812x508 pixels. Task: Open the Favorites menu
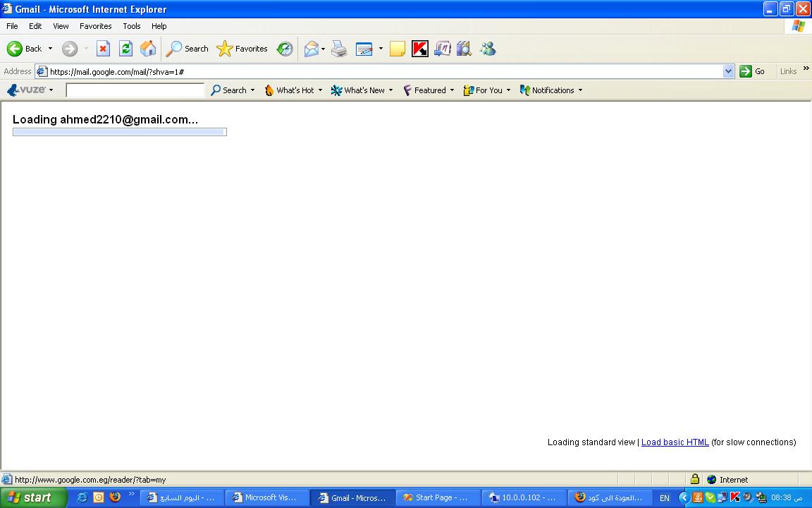click(x=95, y=26)
